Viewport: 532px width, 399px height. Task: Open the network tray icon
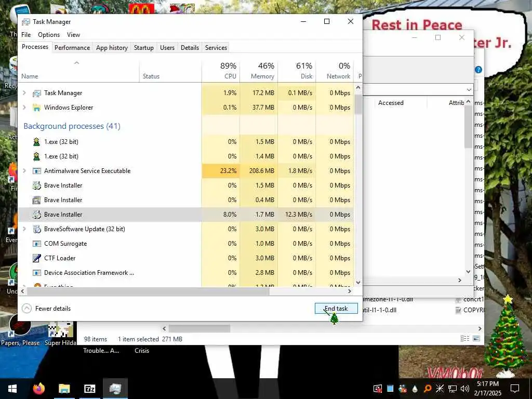[453, 389]
